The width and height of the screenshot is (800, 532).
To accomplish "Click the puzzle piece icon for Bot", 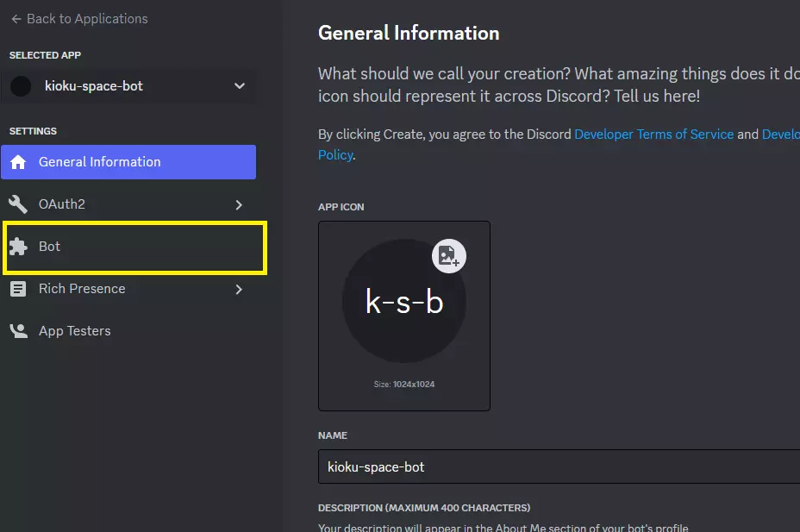I will 18,247.
